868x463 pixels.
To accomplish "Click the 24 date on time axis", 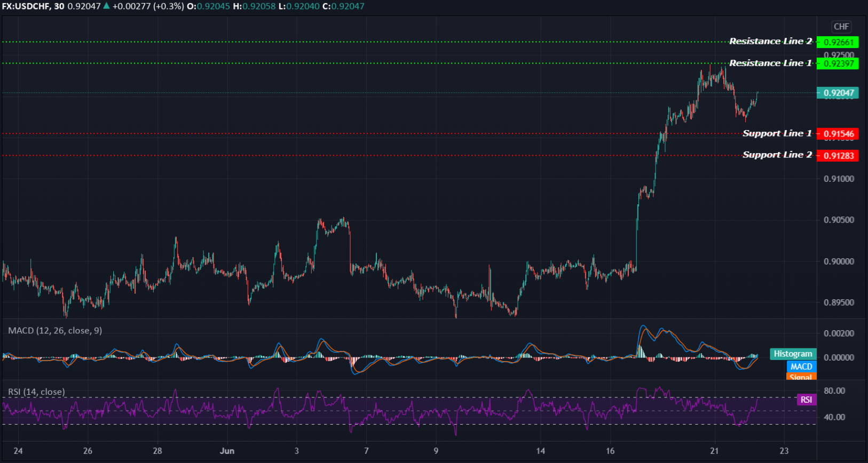I will (x=18, y=451).
